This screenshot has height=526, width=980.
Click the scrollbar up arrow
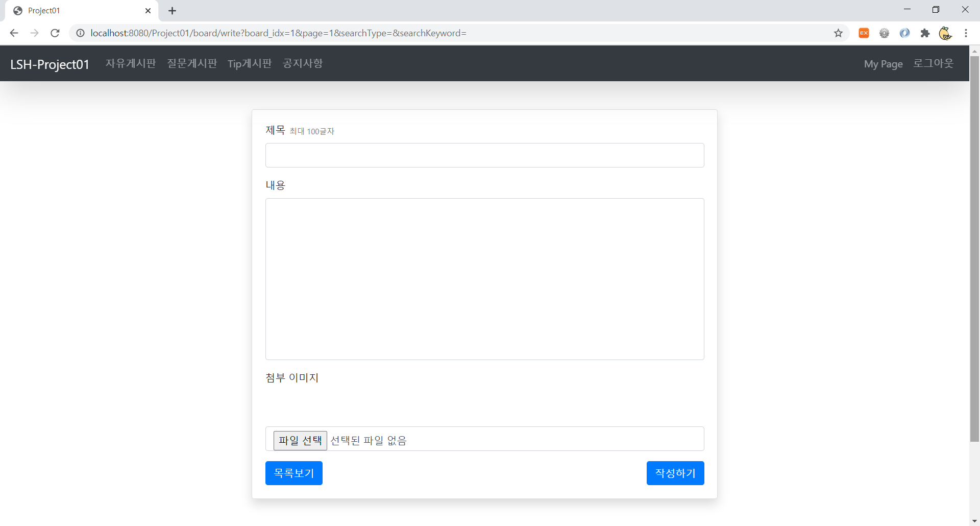[974, 51]
